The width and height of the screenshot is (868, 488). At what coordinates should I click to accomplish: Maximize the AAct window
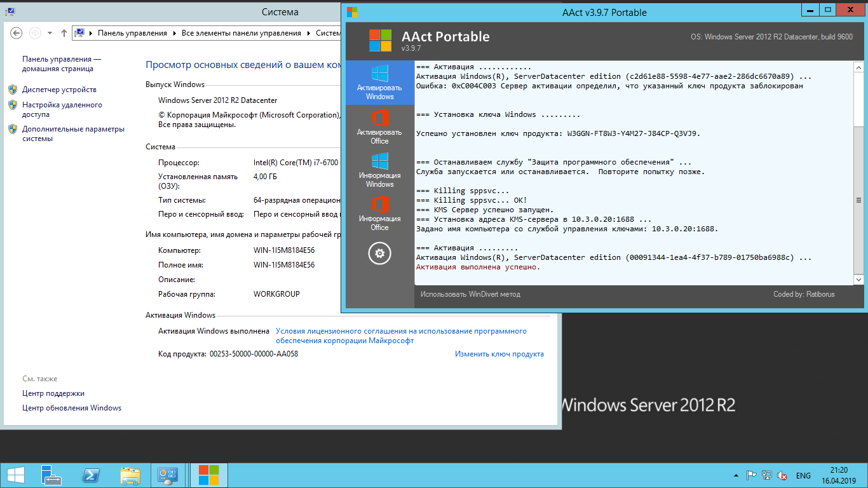(x=827, y=10)
